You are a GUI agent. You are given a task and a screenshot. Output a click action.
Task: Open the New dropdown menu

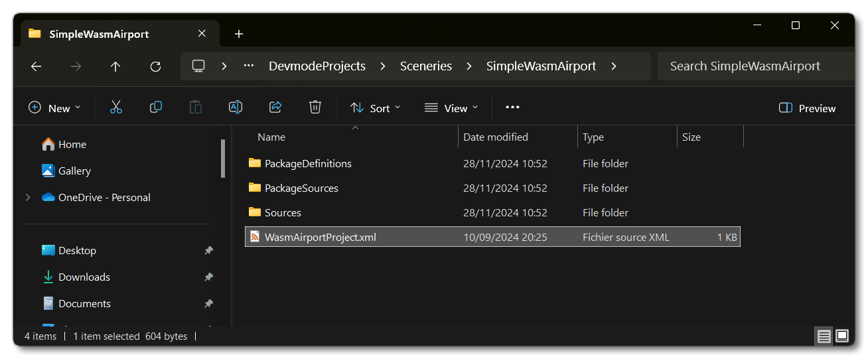pos(54,108)
